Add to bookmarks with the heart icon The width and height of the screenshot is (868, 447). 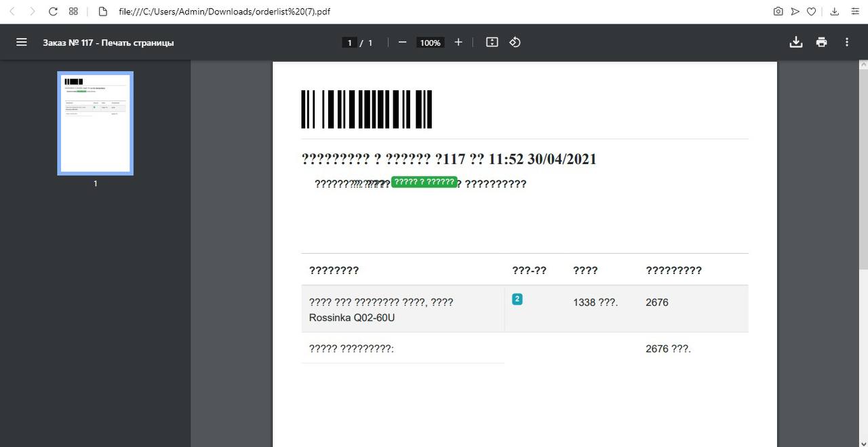coord(811,12)
